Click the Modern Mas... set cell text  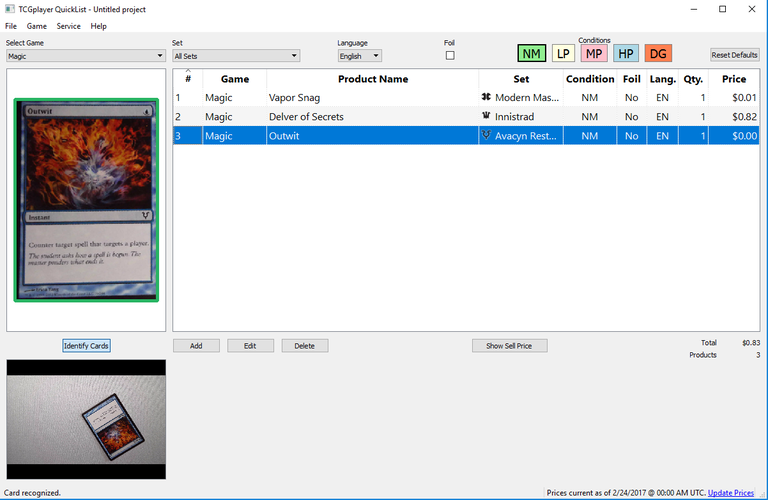tap(527, 97)
